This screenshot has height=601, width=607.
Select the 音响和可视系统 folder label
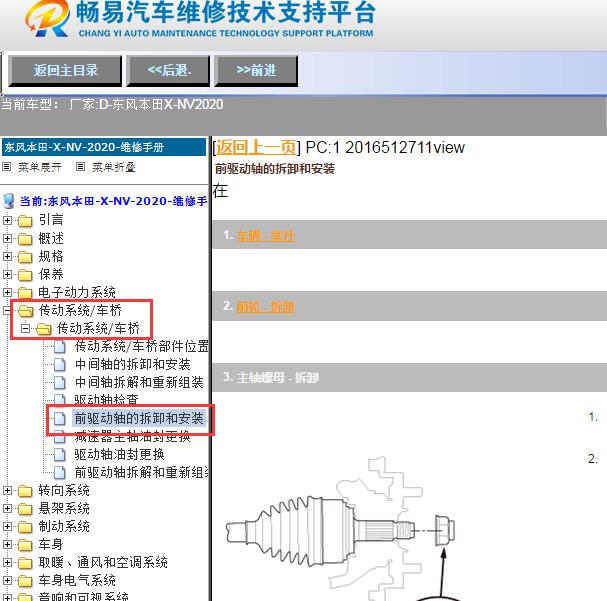(x=83, y=596)
